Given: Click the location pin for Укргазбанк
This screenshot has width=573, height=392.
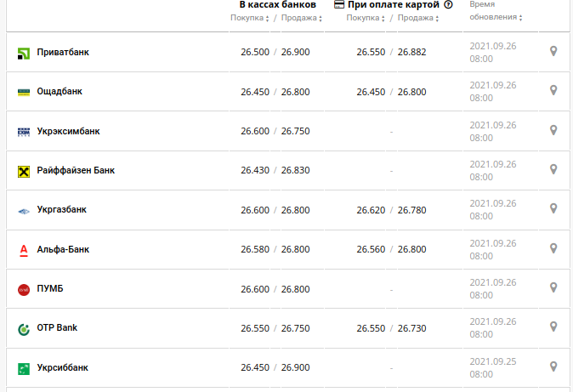Looking at the screenshot, I should [553, 209].
